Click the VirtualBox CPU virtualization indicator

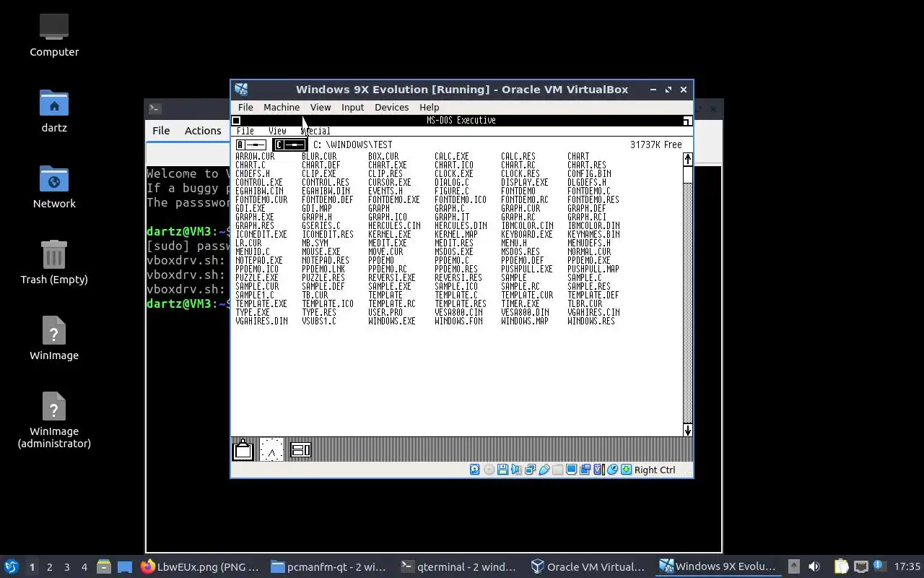click(598, 470)
